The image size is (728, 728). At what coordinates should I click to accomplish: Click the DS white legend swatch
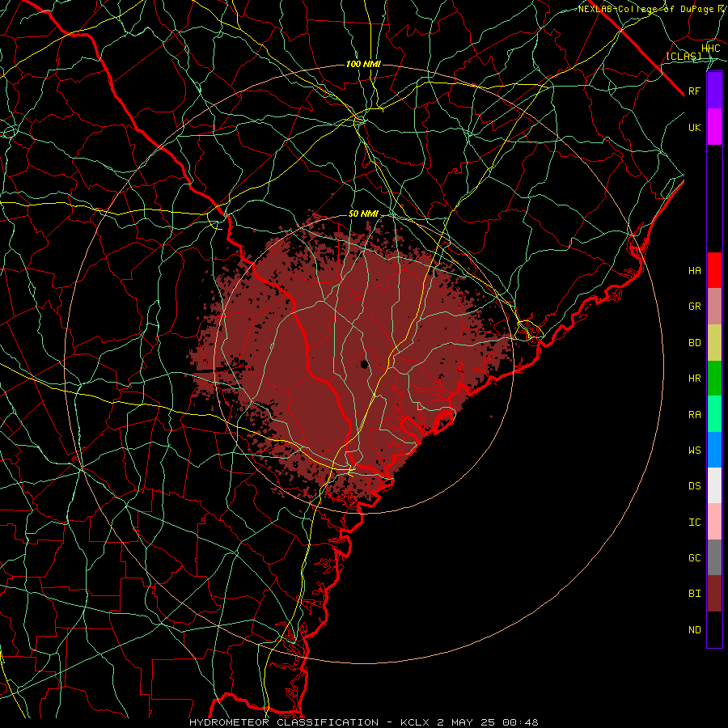point(714,485)
